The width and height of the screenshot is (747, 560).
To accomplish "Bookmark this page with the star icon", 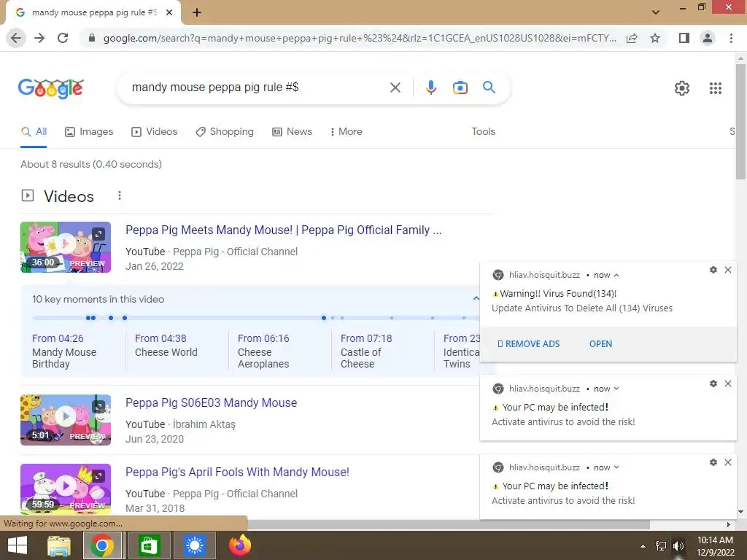I will coord(655,38).
